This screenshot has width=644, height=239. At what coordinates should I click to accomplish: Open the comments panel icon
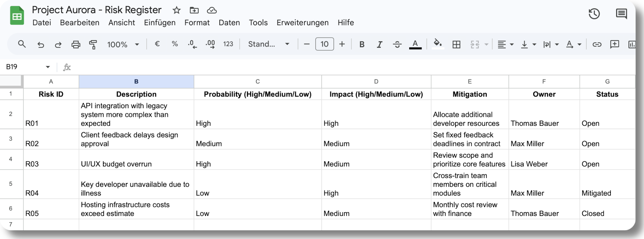(622, 14)
